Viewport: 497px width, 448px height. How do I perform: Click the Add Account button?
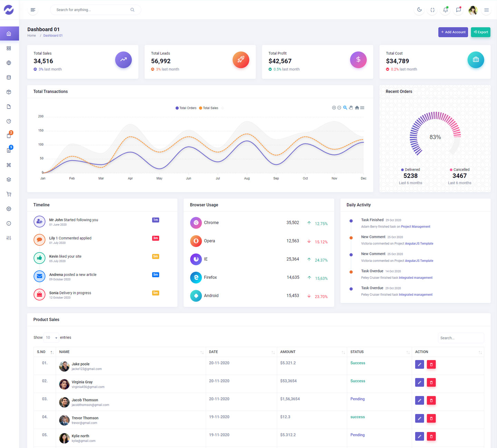(453, 32)
